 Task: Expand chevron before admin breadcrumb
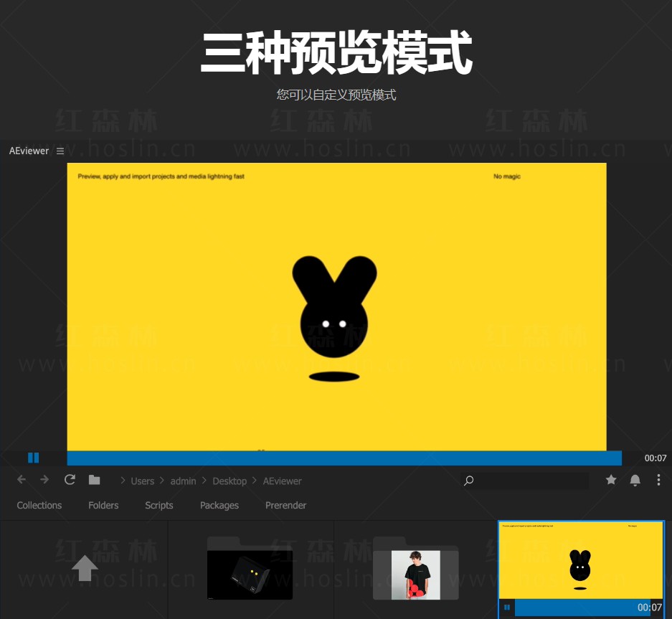pyautogui.click(x=162, y=481)
